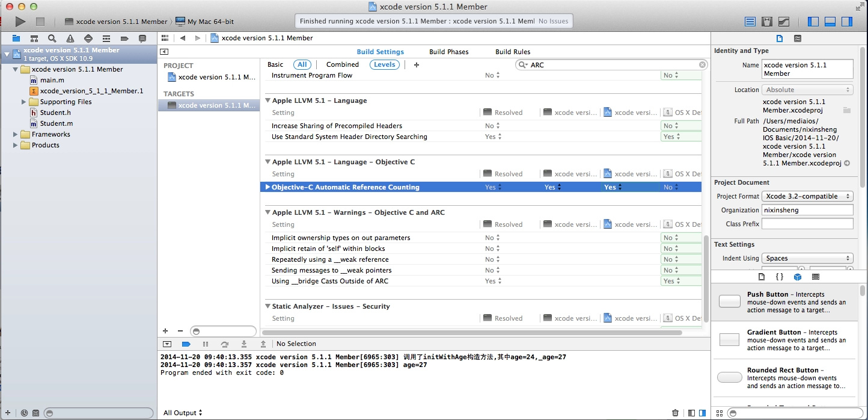Switch to the Build Rules tab
The width and height of the screenshot is (868, 420).
[x=513, y=52]
